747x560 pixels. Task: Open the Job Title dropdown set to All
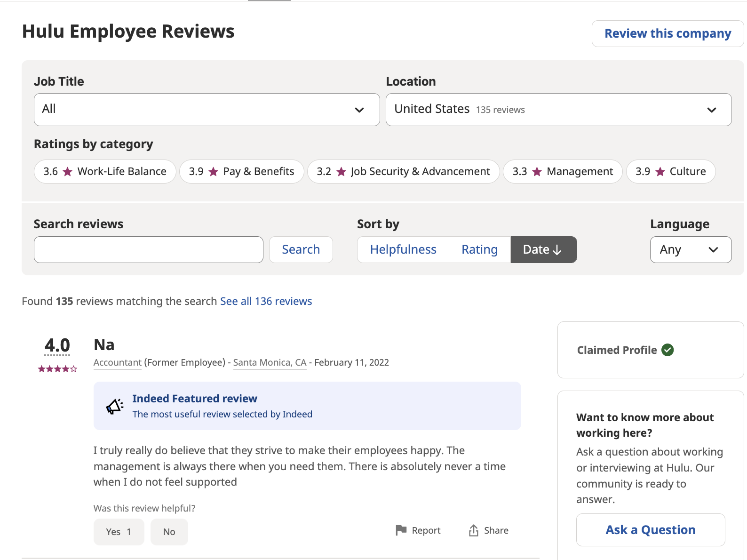[207, 110]
